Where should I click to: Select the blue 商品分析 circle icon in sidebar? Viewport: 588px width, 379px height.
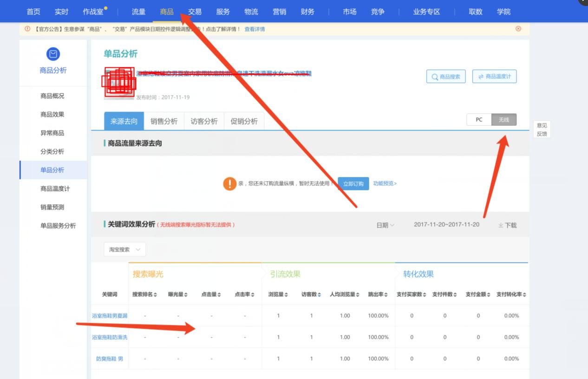pos(52,54)
